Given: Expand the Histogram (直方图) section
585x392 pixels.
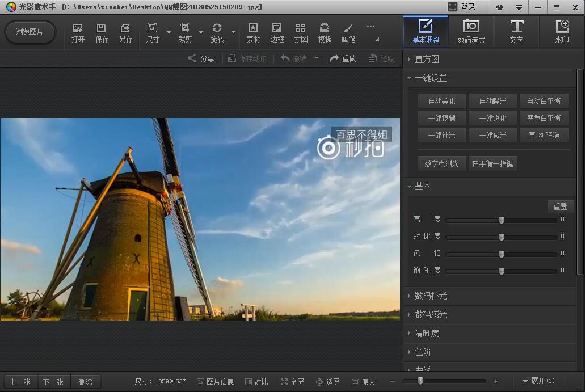Looking at the screenshot, I should tap(427, 60).
